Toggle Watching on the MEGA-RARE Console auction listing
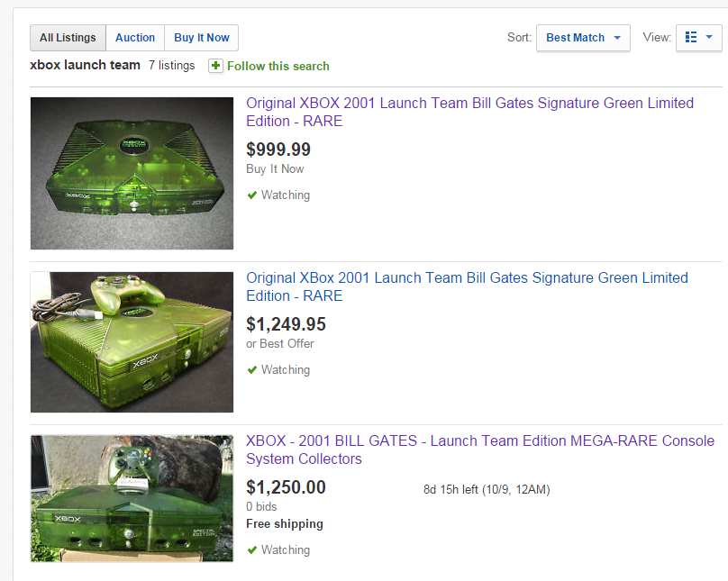Screen dimensions: 728x581 coord(278,549)
